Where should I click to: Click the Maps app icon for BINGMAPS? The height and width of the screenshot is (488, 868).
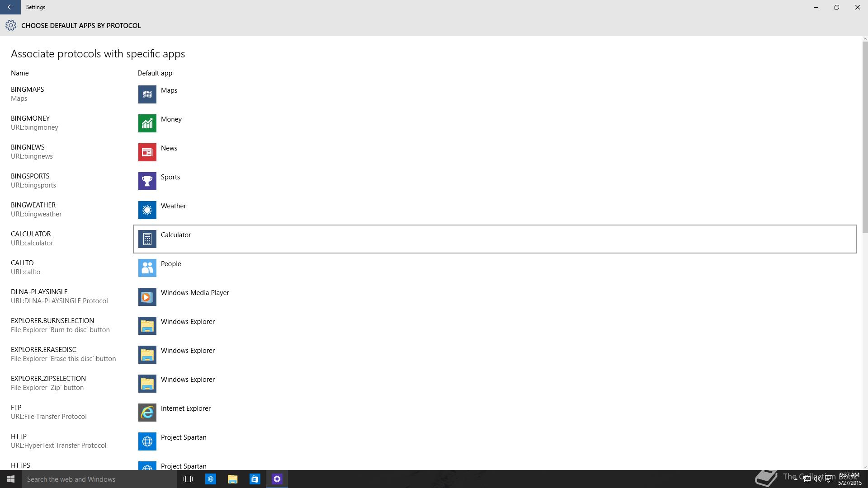tap(147, 94)
